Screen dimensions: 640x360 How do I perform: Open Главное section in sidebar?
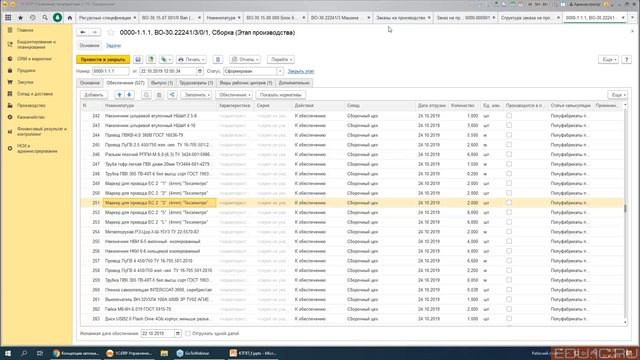(x=25, y=30)
